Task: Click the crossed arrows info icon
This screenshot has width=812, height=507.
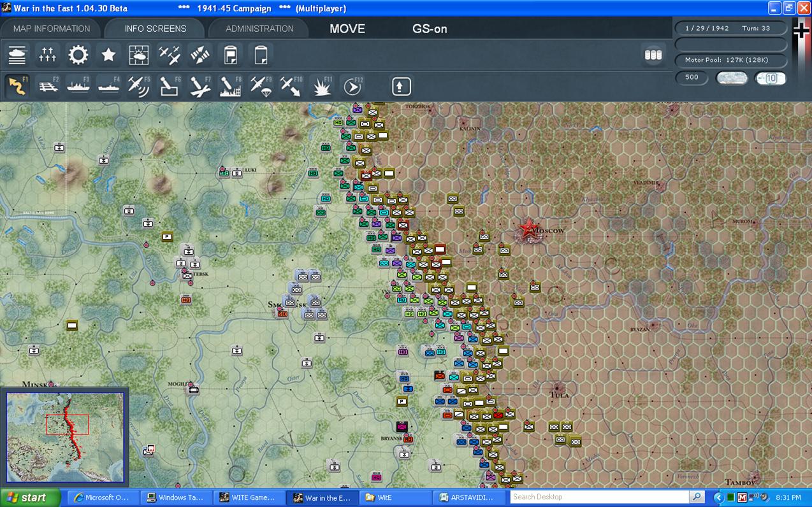Action: point(200,55)
